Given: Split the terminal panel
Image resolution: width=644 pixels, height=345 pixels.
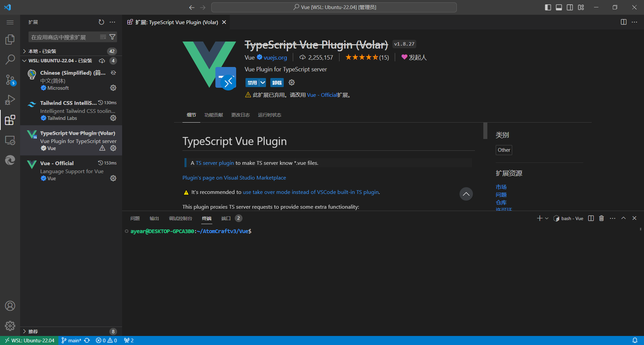Looking at the screenshot, I should (591, 218).
